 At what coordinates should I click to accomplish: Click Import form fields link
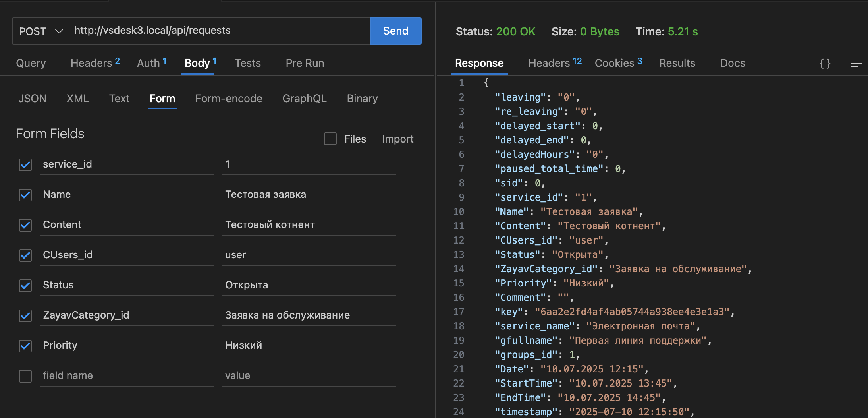(x=397, y=139)
